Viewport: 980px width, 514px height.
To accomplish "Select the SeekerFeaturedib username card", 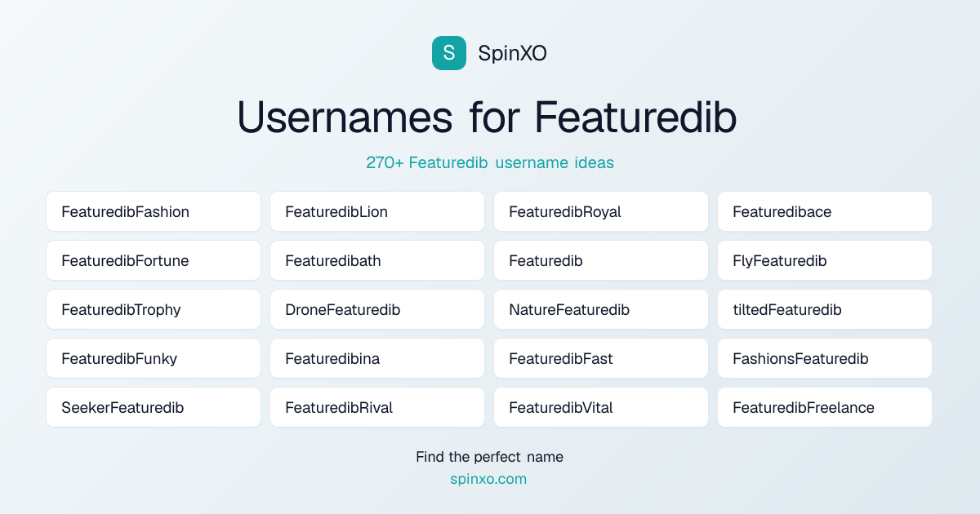I will pos(154,407).
